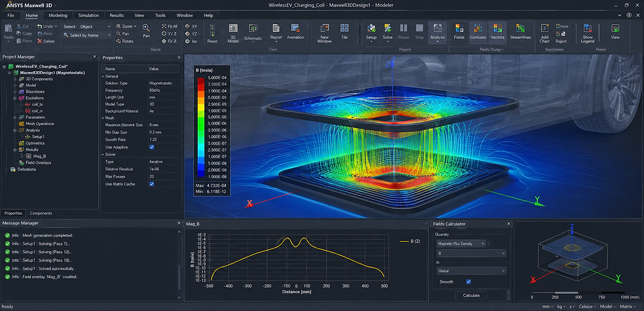Image resolution: width=644 pixels, height=311 pixels.
Task: Open the Results ribbon tab
Action: pyautogui.click(x=117, y=16)
